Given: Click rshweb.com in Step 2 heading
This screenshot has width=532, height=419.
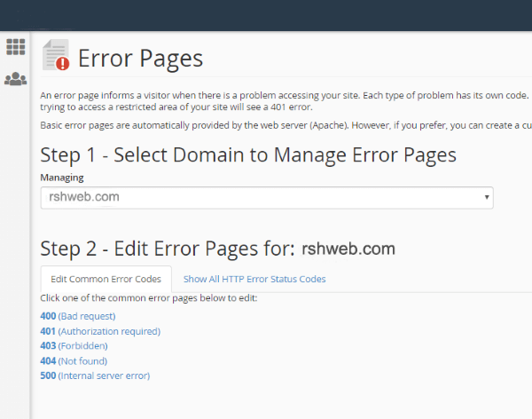Looking at the screenshot, I should [x=348, y=248].
